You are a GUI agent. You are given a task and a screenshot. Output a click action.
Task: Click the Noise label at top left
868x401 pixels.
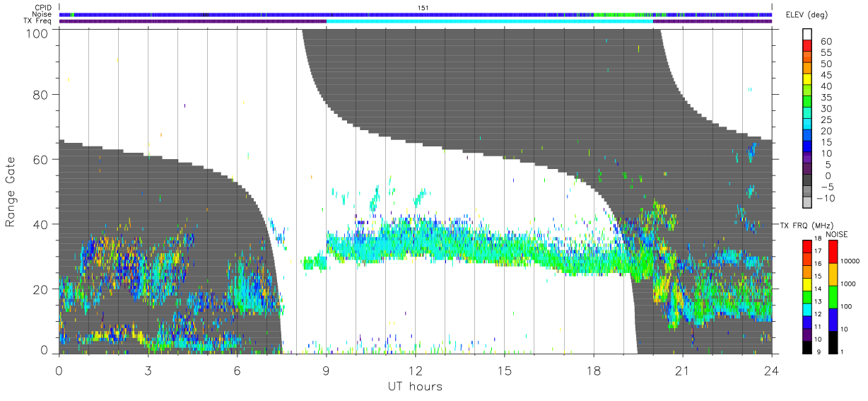[42, 14]
